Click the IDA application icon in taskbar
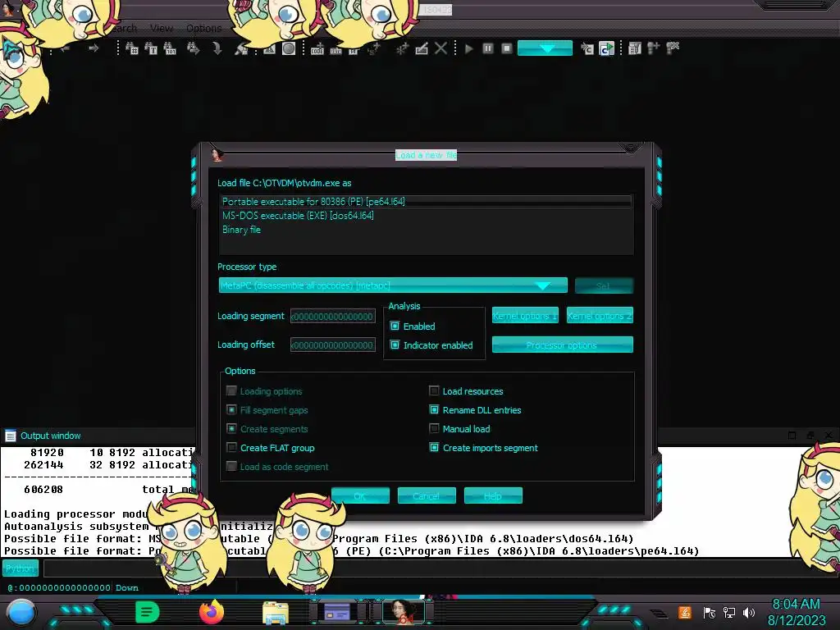The height and width of the screenshot is (630, 840). point(404,612)
